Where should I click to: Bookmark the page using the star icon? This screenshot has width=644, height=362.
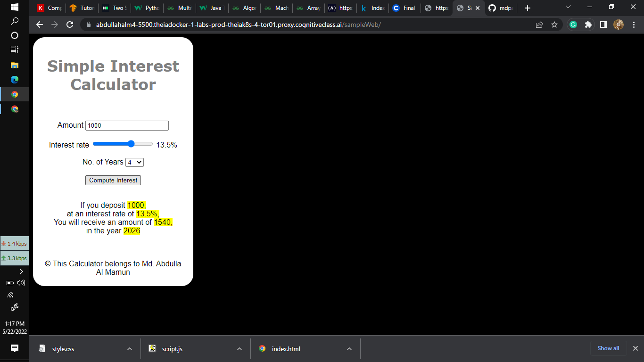click(x=555, y=25)
